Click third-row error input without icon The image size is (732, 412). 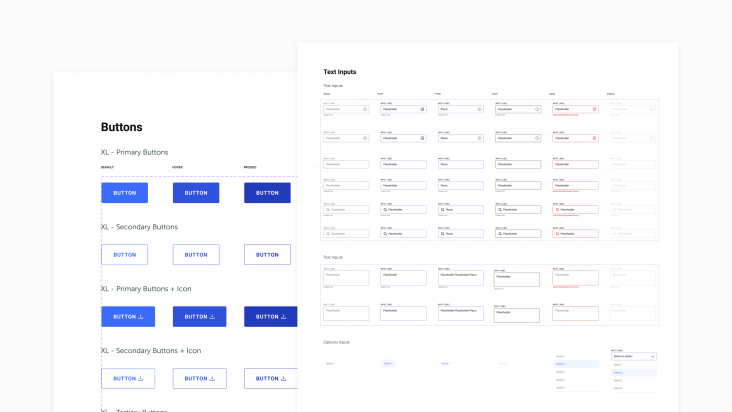pos(575,164)
